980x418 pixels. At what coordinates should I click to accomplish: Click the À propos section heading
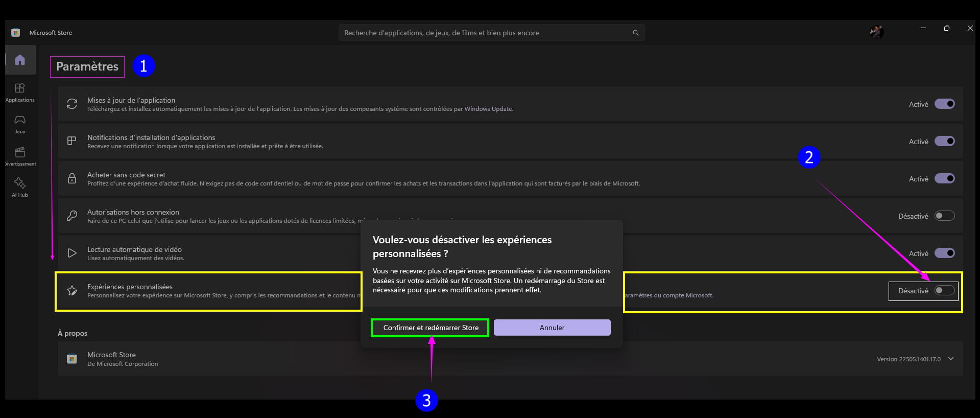pyautogui.click(x=73, y=333)
